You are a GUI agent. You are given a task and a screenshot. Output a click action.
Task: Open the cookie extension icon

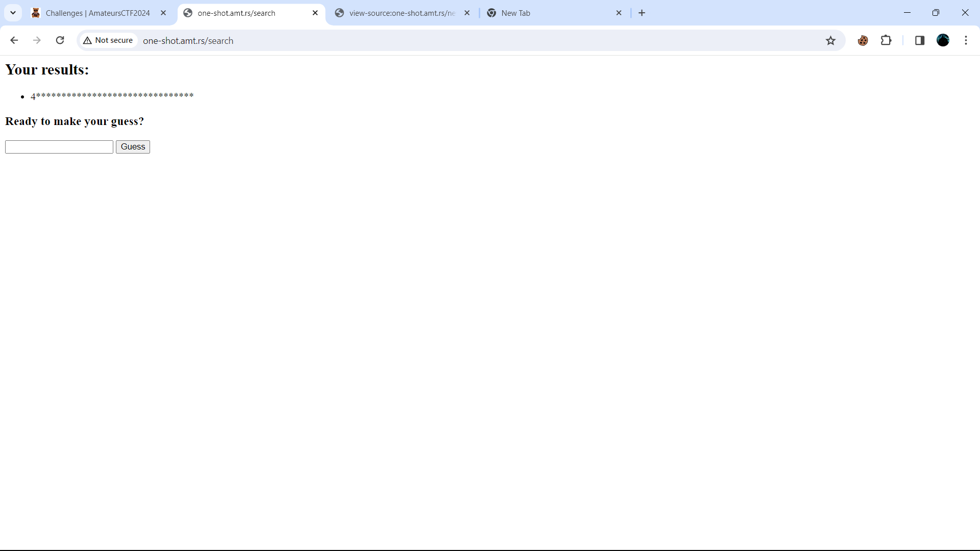point(863,40)
